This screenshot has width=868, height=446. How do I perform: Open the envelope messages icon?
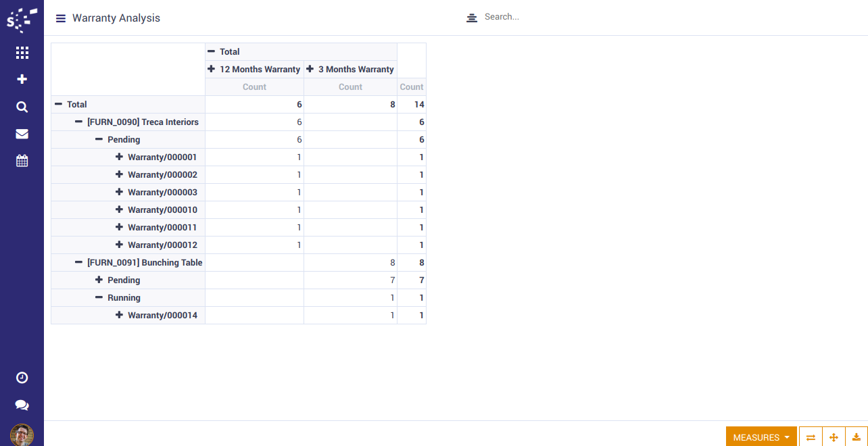(x=22, y=134)
